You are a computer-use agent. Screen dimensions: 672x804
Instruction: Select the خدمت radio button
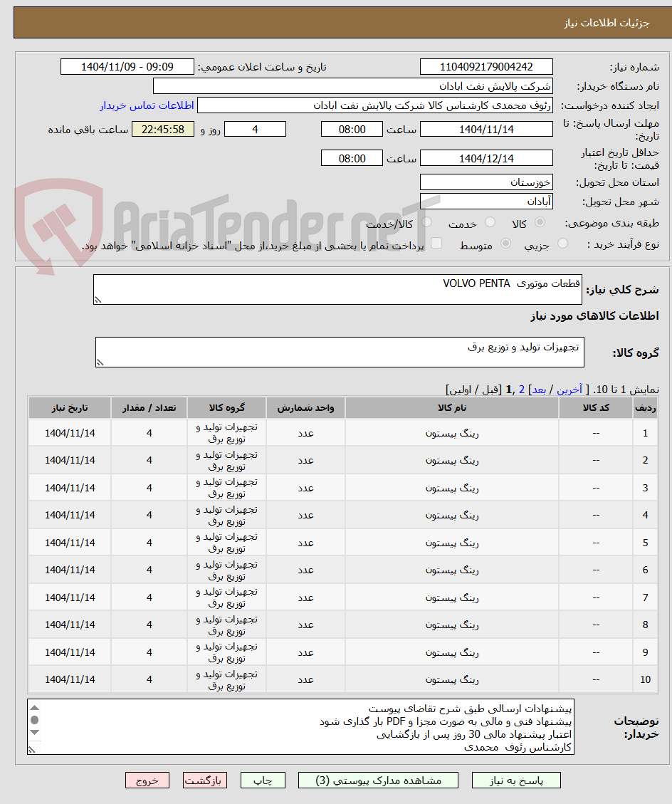490,222
